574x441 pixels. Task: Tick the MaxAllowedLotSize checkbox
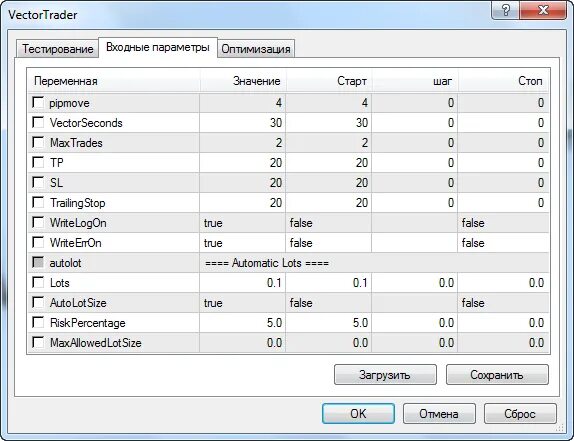point(38,342)
